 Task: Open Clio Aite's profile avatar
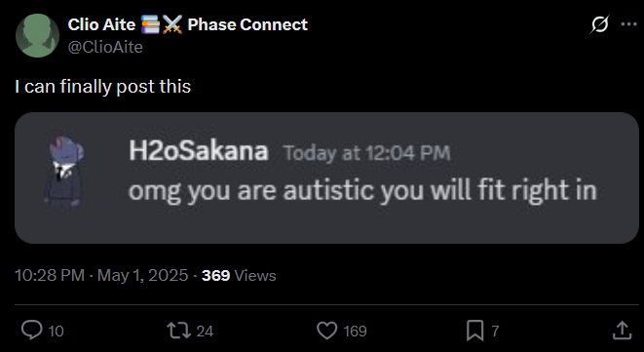(37, 35)
